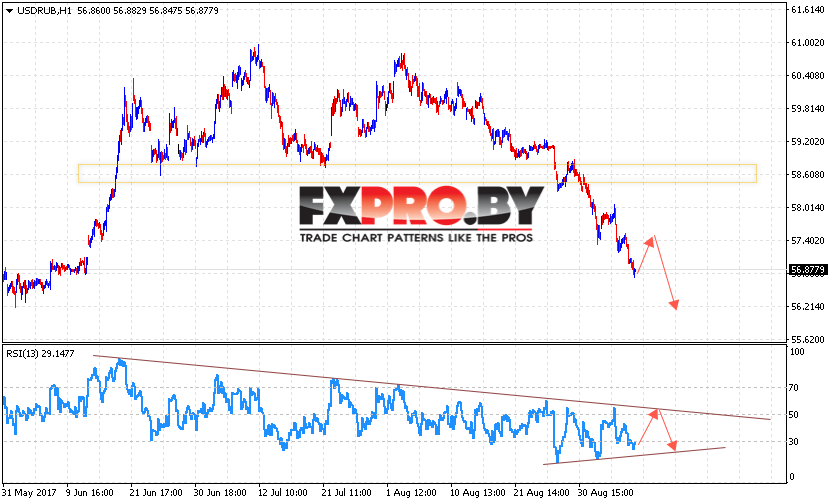Select price scale value 59.2020

[x=807, y=142]
